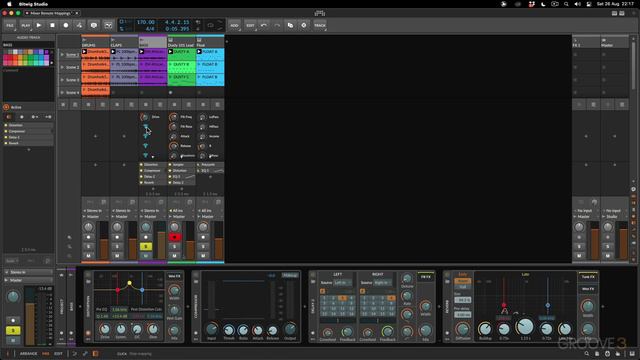The width and height of the screenshot is (640, 360).
Task: Disarm record on Dusty 101 Lead track
Action: [174, 237]
